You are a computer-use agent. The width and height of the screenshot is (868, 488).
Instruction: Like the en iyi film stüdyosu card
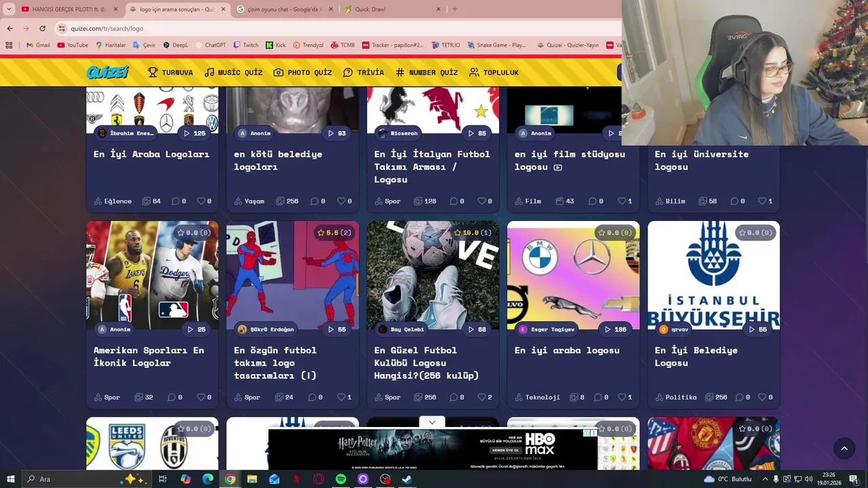click(x=625, y=201)
